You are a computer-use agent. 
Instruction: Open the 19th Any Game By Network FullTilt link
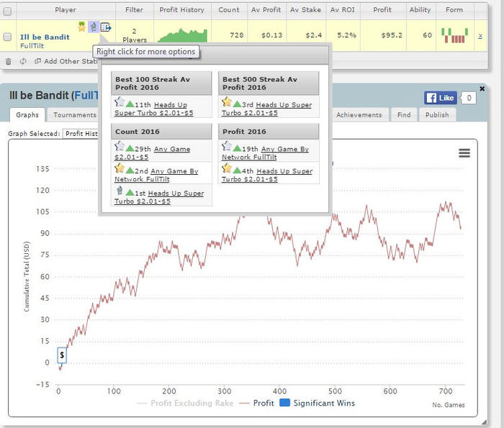[265, 153]
